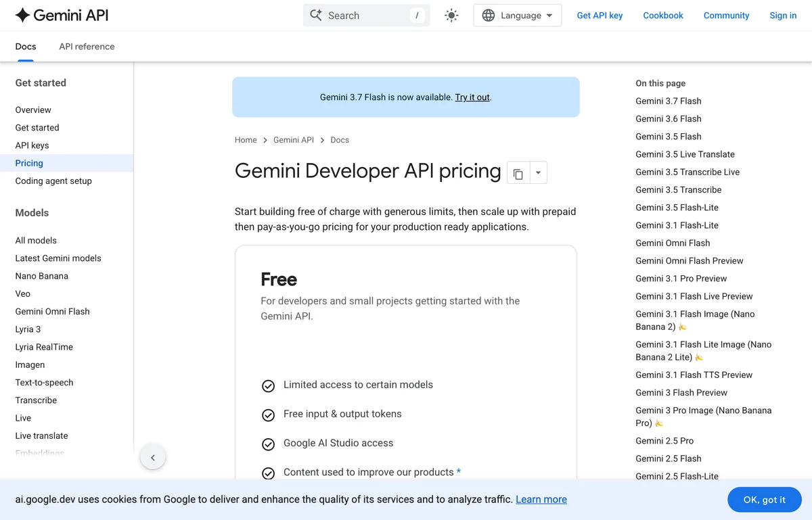Click into the Search field
This screenshot has width=812, height=520.
[x=366, y=16]
